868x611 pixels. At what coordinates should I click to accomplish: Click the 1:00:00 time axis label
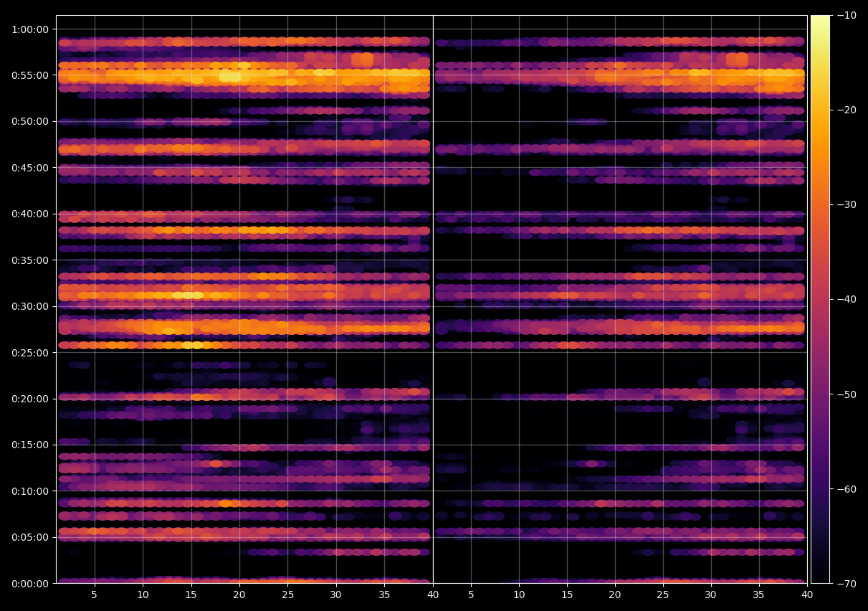[x=29, y=29]
